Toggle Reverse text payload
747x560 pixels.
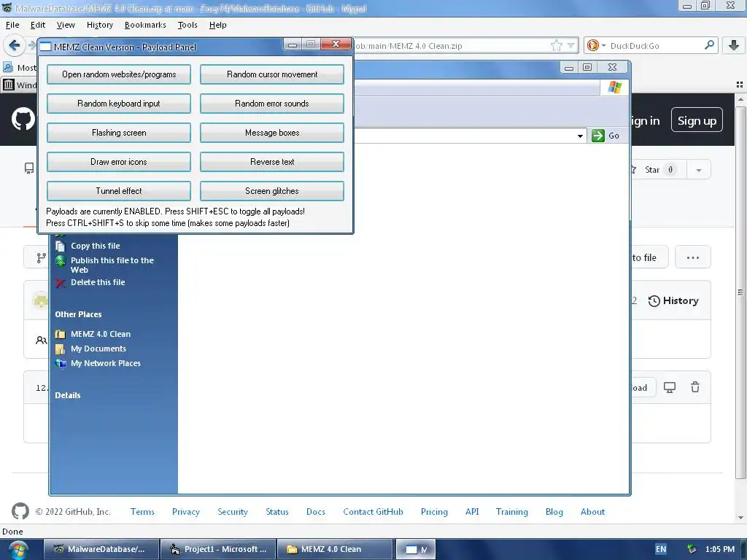pyautogui.click(x=272, y=162)
